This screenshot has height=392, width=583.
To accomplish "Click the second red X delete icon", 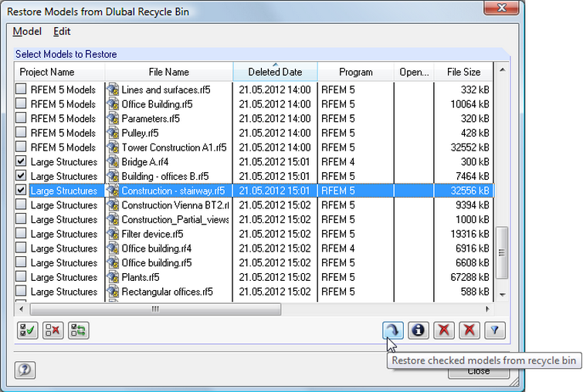I will [469, 330].
